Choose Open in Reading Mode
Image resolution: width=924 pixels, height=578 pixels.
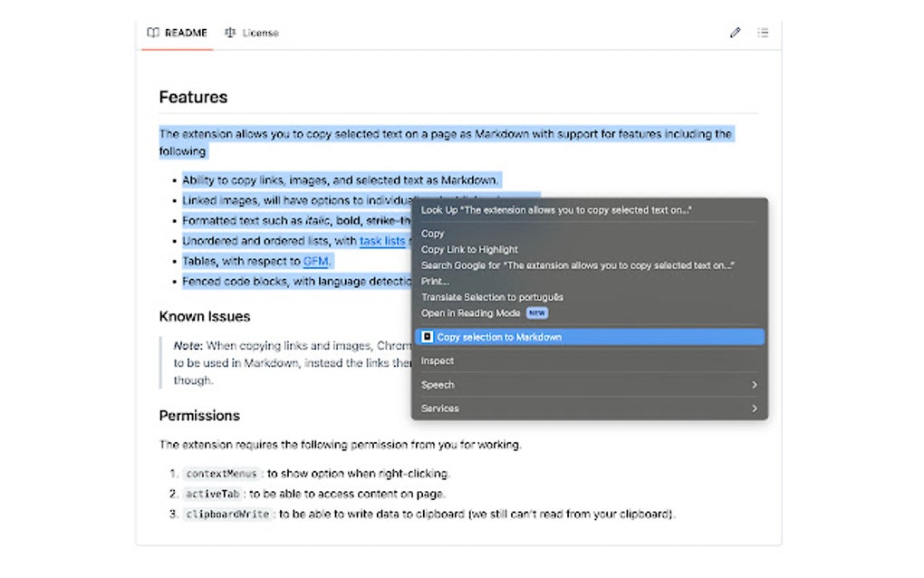coord(471,313)
